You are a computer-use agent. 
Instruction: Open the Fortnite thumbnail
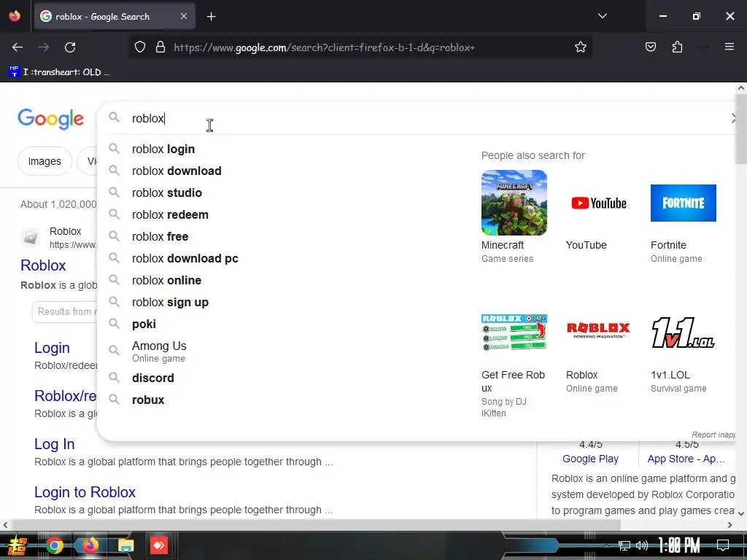tap(683, 203)
